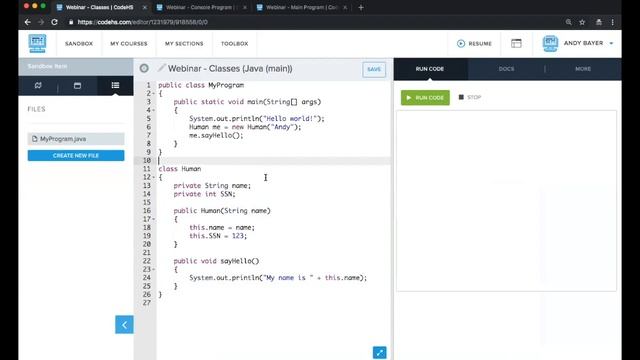Open MyProgram.java file
Screen dimensions: 640x360
tap(76, 139)
